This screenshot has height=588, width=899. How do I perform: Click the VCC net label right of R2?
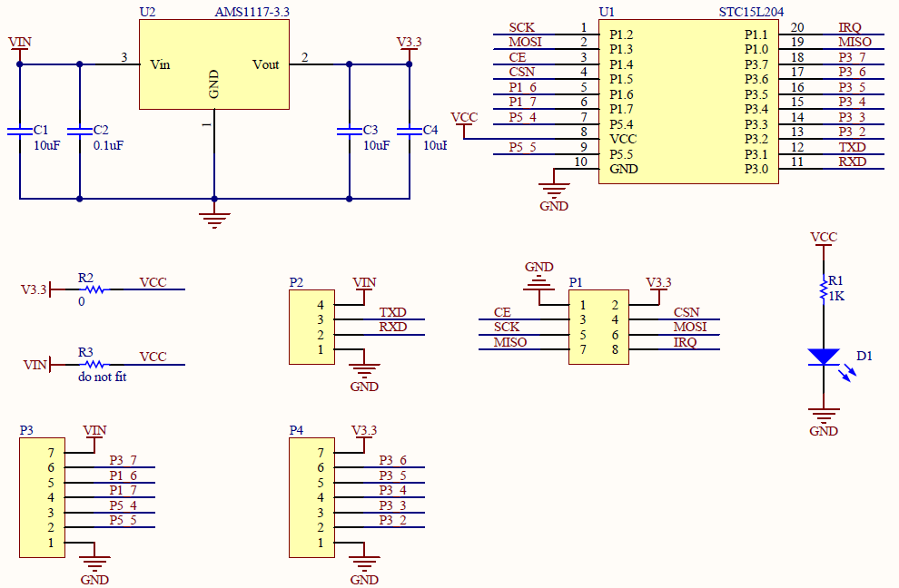pos(153,282)
